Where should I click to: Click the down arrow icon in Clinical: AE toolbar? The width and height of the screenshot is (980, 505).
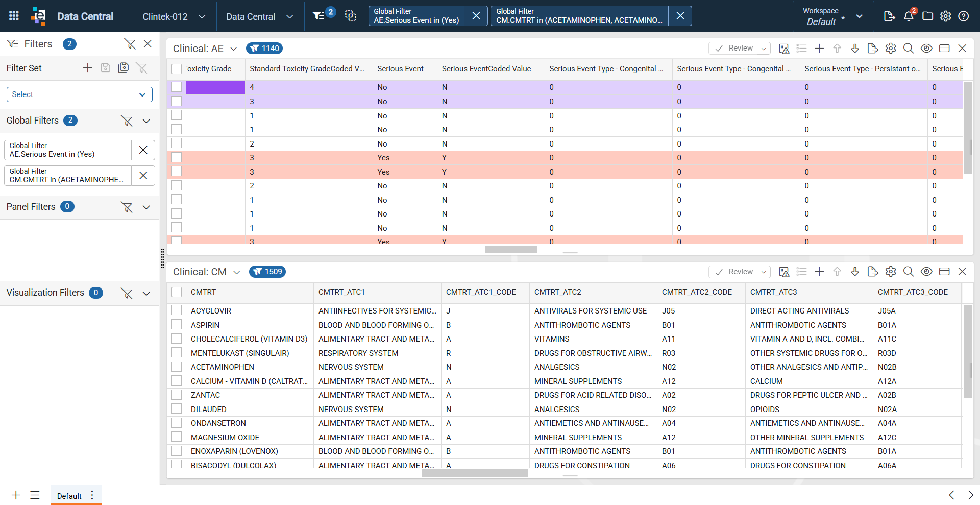pos(855,48)
